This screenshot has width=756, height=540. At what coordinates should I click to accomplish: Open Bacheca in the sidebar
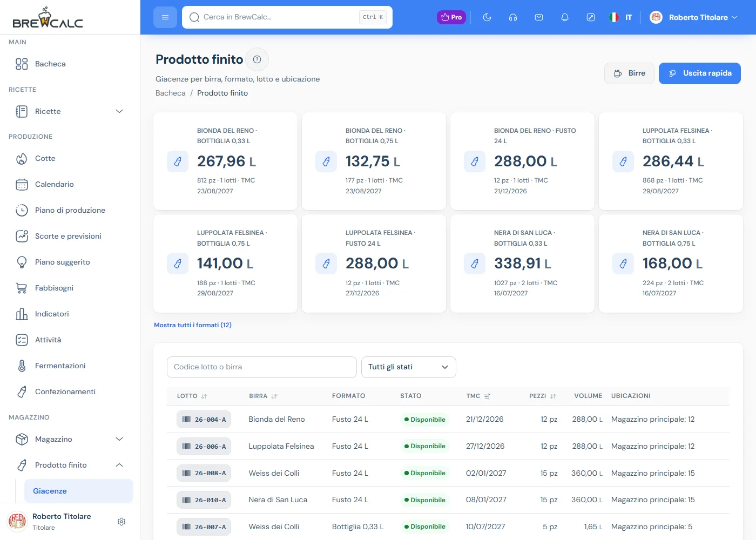(x=70, y=64)
